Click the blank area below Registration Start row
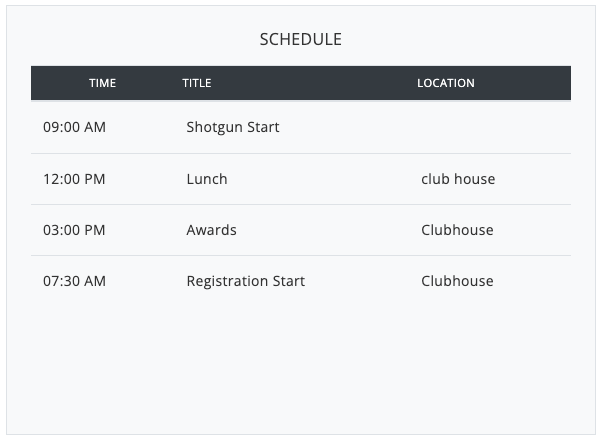Image resolution: width=605 pixels, height=446 pixels. [300, 360]
